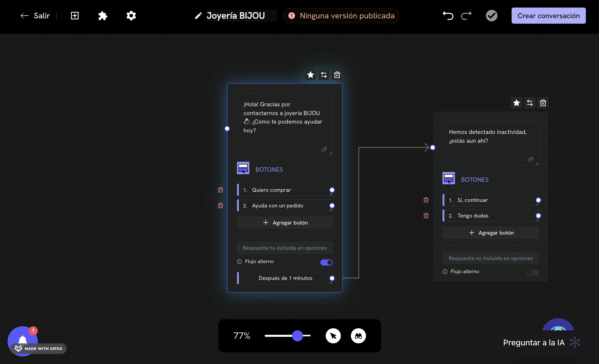
Task: Click swap arrows icon on greeting node
Action: click(x=324, y=75)
